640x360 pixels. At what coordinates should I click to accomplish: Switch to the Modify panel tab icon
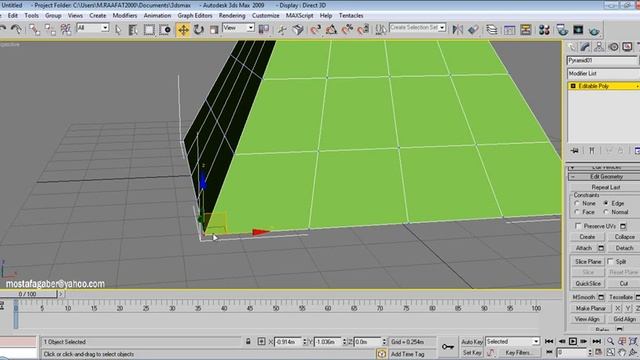(x=585, y=47)
